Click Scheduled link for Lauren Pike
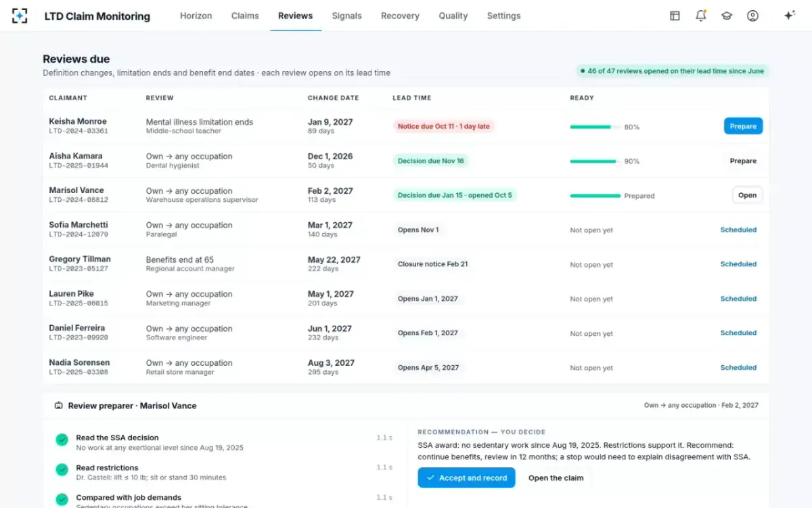 click(738, 299)
